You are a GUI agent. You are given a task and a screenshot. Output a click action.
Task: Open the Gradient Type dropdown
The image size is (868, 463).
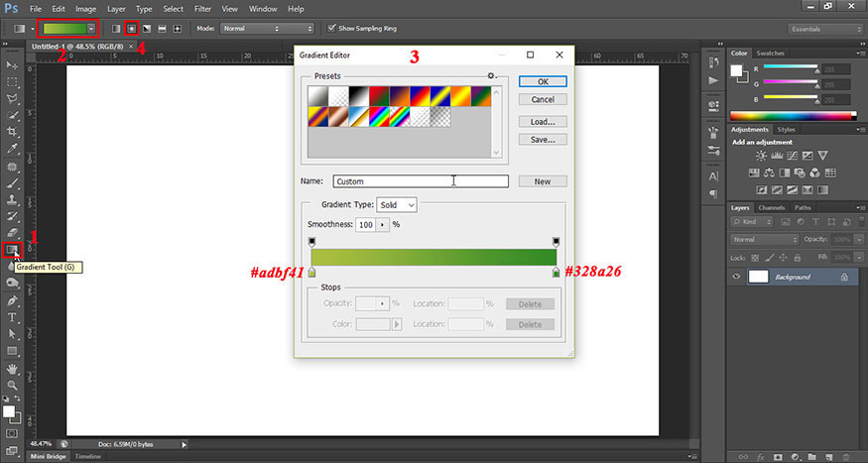click(x=397, y=204)
